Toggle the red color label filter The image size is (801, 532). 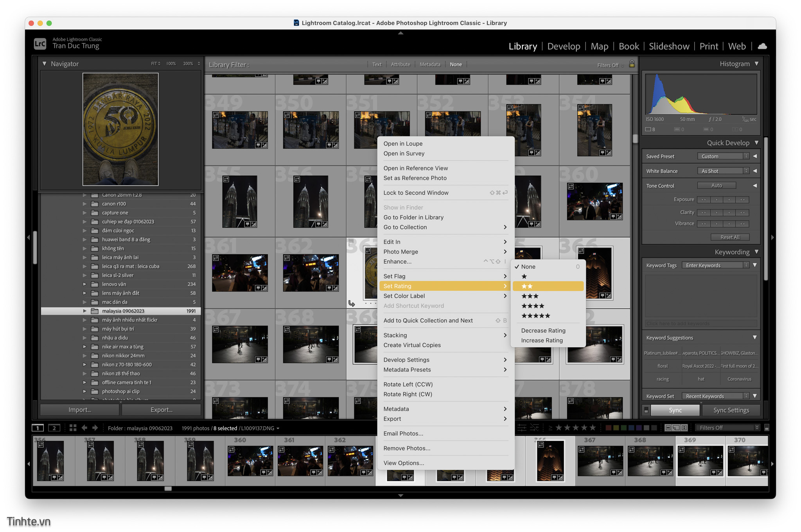click(609, 428)
